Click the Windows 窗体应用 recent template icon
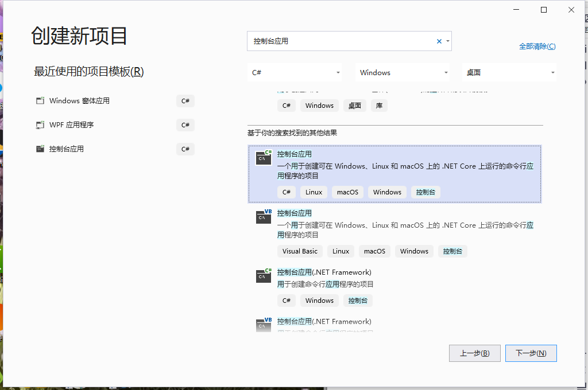The width and height of the screenshot is (588, 390). point(40,100)
